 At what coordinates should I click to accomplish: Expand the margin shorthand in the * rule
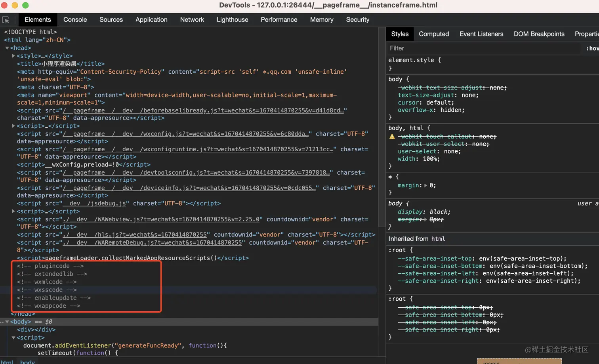(426, 185)
